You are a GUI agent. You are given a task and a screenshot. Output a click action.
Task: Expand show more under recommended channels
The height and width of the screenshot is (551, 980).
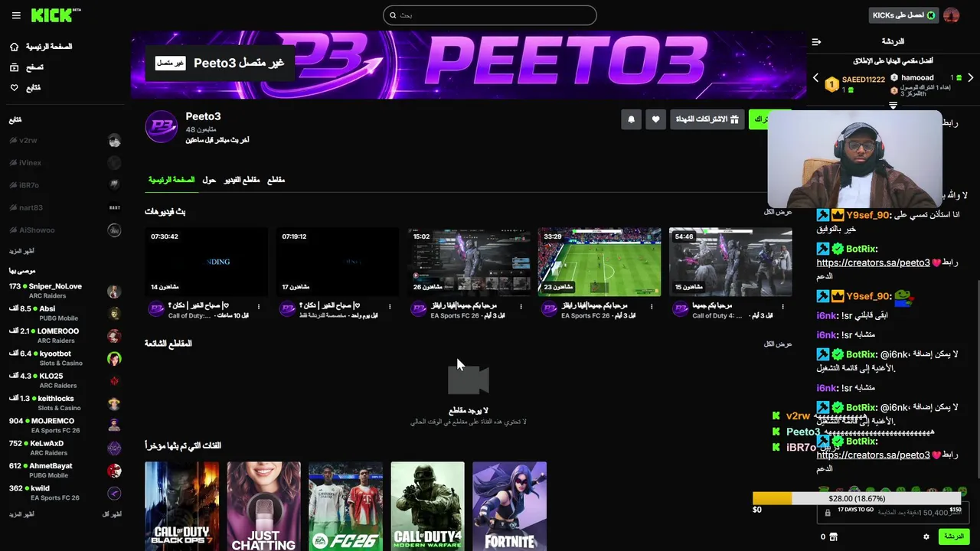coord(21,514)
